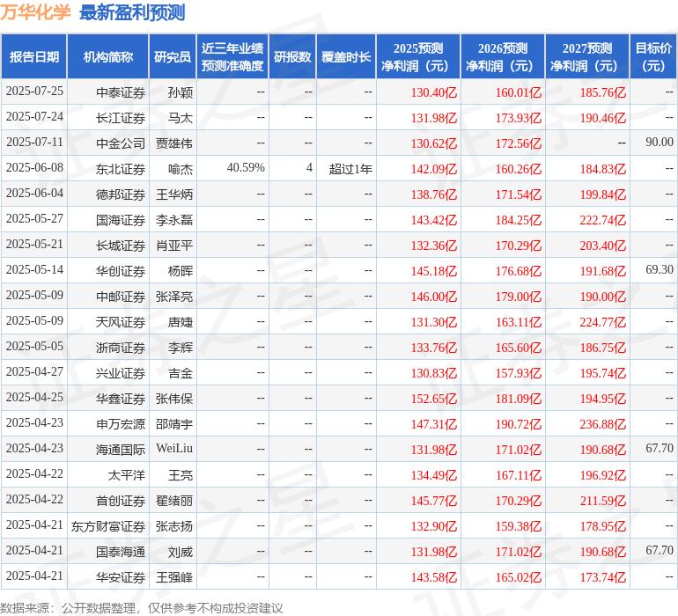
Task: Click target price 90.00 cell
Action: [659, 143]
